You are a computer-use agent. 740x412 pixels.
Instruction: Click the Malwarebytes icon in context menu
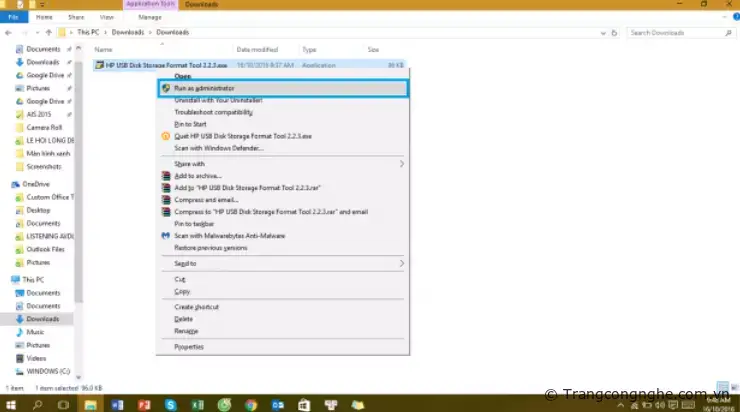click(166, 235)
